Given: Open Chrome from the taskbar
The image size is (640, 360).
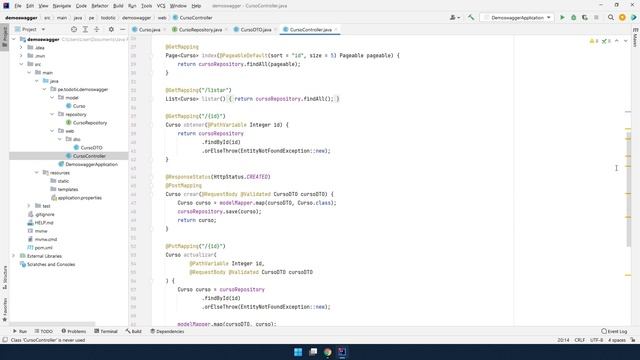Looking at the screenshot, I should 328,352.
